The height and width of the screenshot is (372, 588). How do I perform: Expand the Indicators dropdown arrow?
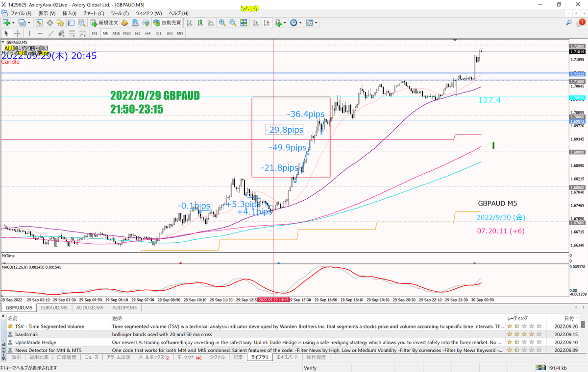285,23
